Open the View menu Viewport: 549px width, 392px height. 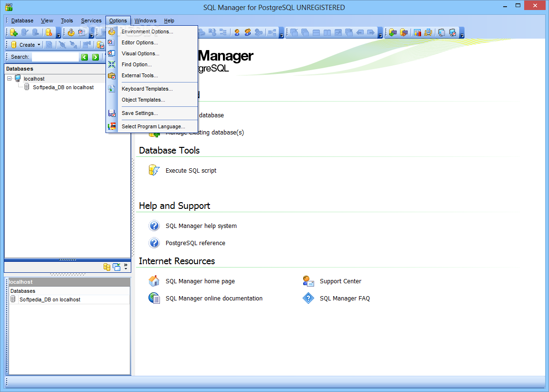[47, 21]
